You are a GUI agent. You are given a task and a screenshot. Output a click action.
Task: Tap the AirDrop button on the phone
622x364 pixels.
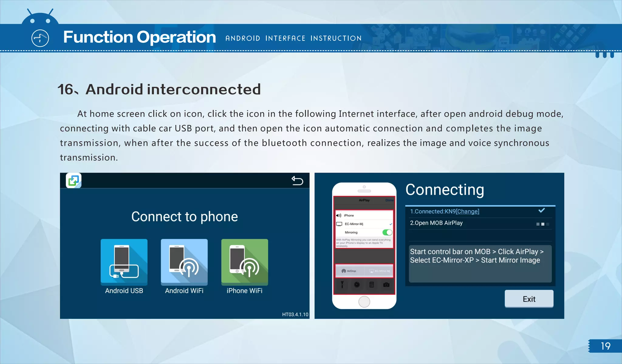(x=349, y=271)
